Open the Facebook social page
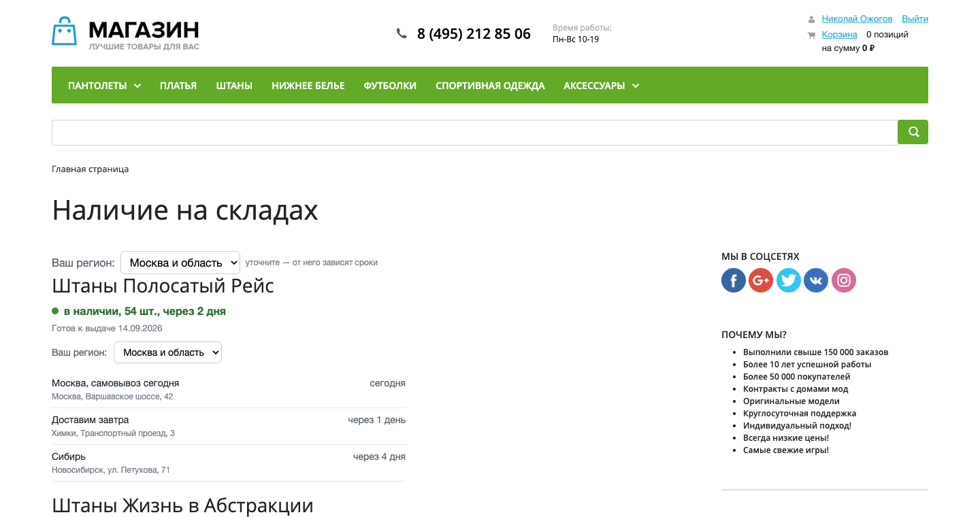The width and height of the screenshot is (980, 517). (x=734, y=280)
